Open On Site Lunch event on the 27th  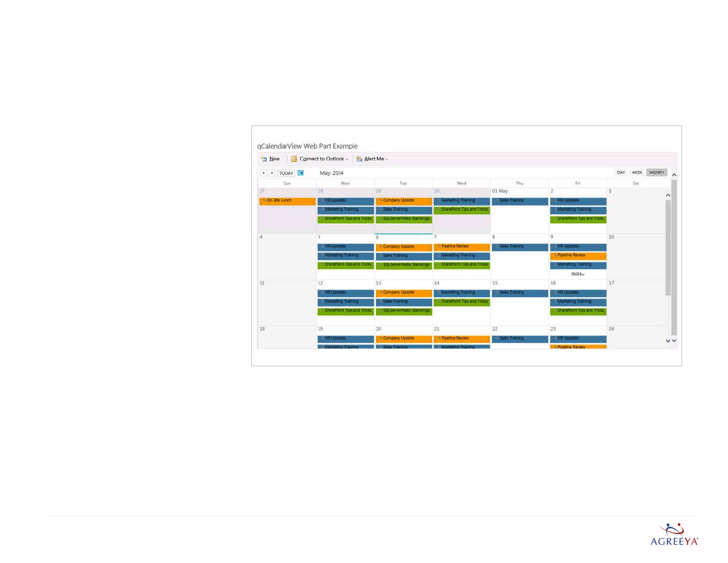pos(287,201)
